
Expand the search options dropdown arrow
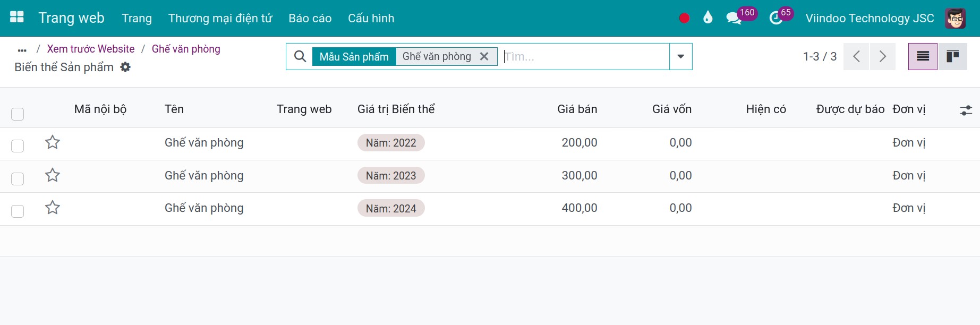tap(680, 56)
